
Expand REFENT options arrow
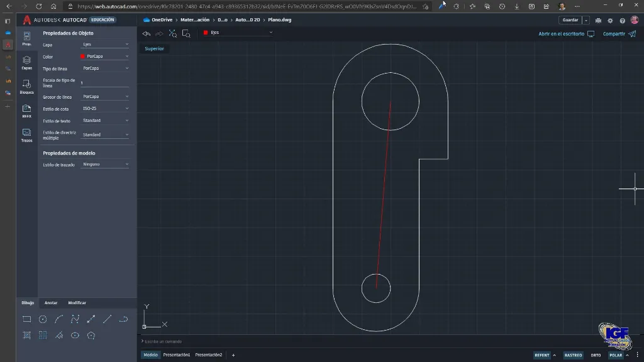(555, 355)
